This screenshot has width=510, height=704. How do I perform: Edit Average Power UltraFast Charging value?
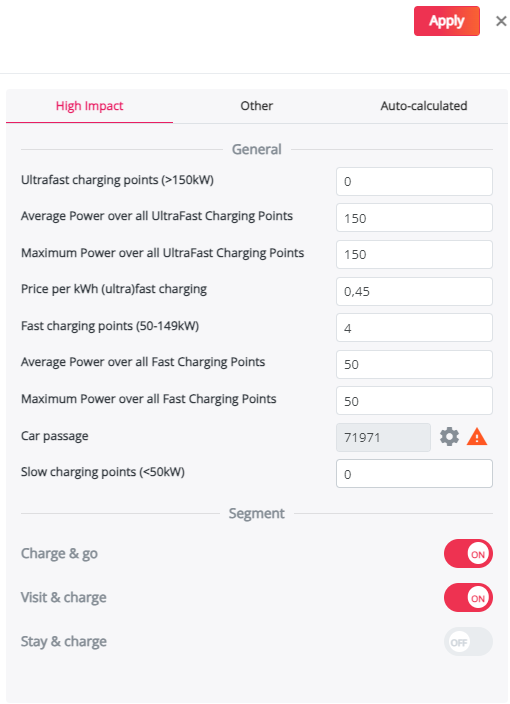pos(414,218)
